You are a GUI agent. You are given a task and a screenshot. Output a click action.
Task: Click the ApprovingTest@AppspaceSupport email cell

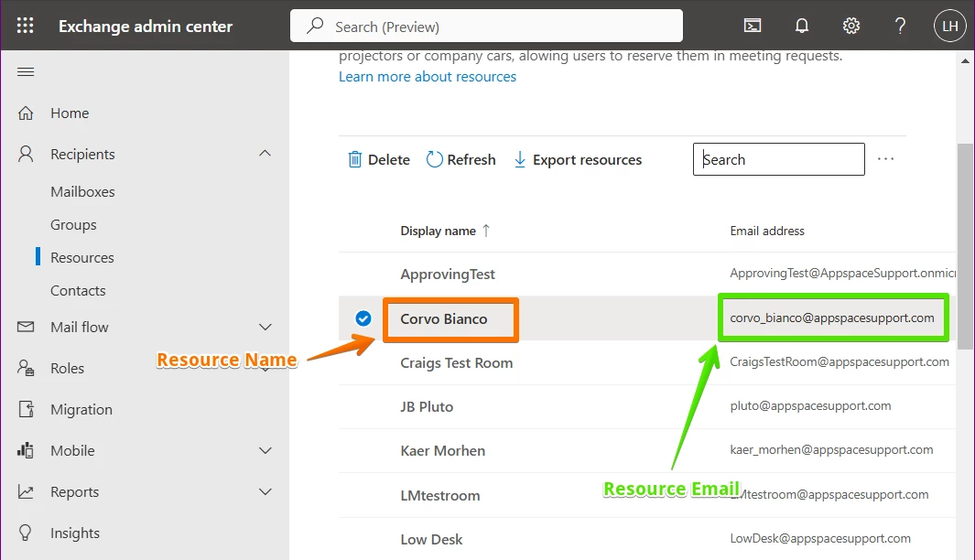point(842,273)
